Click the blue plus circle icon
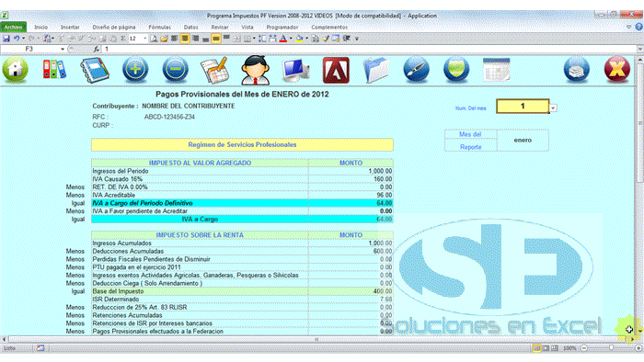This screenshot has width=644, height=362. click(135, 69)
